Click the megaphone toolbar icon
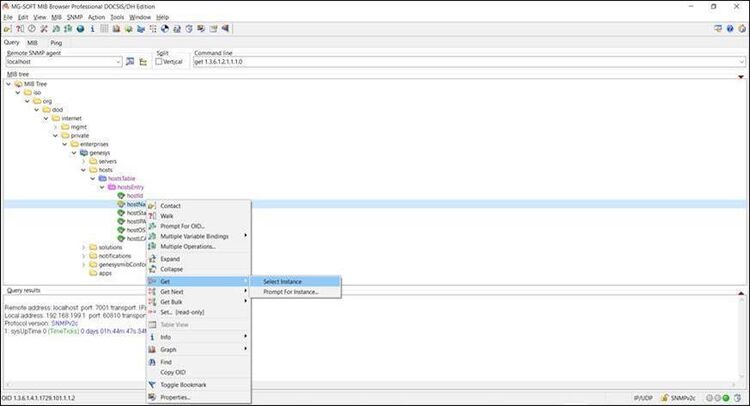 225,29
